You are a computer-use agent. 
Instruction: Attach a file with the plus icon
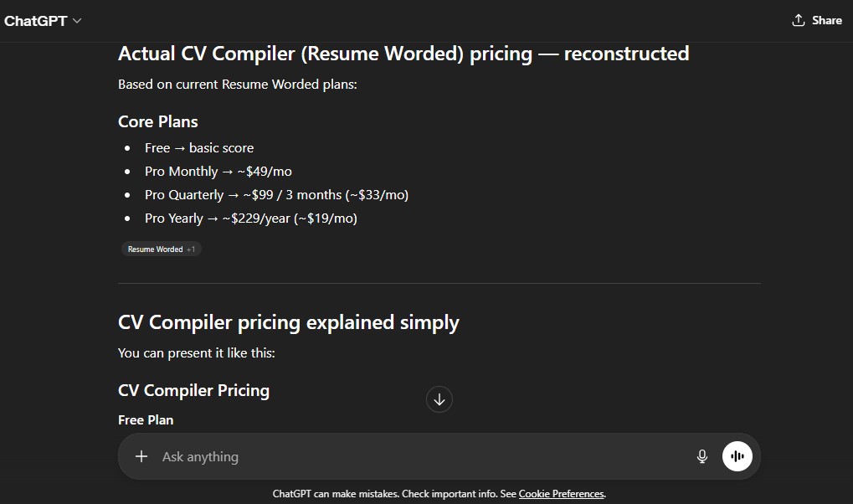point(141,455)
